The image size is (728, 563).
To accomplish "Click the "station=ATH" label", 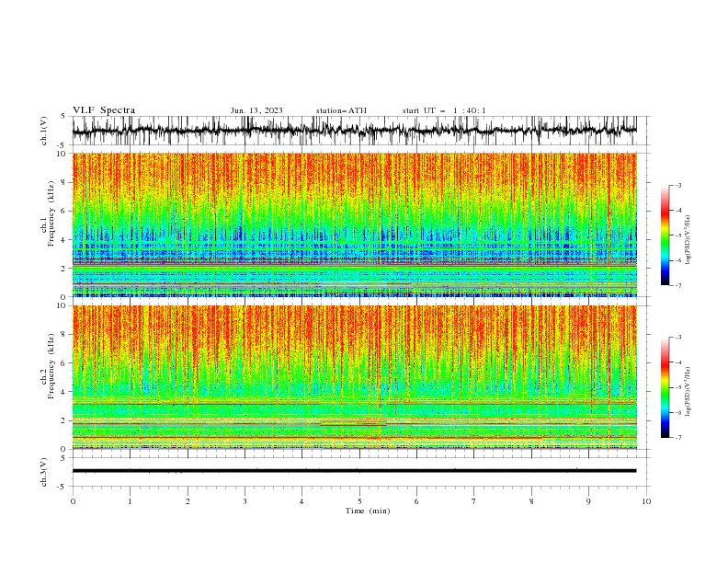I will pos(341,110).
